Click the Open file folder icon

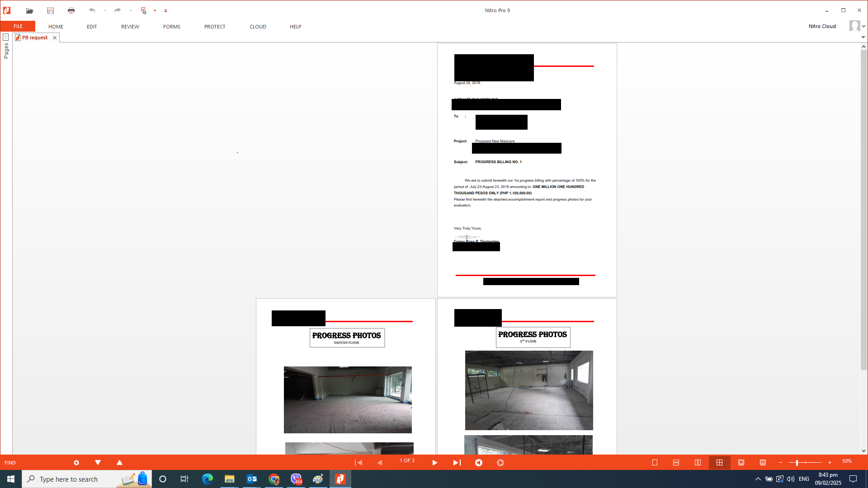(x=29, y=10)
